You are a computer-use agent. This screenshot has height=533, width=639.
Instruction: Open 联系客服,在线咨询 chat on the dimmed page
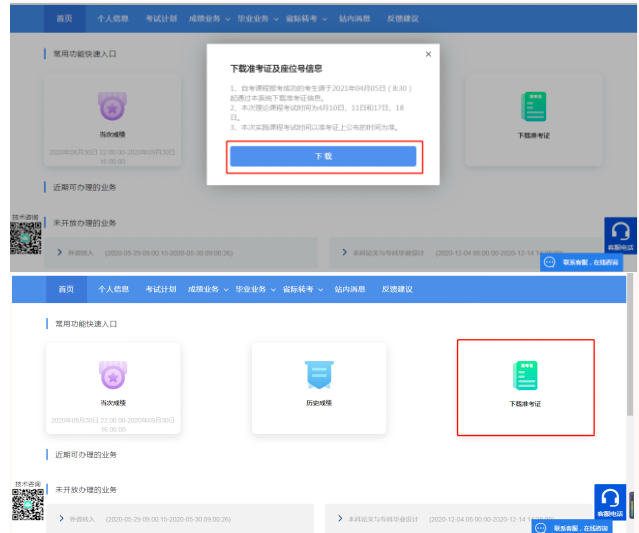582,262
